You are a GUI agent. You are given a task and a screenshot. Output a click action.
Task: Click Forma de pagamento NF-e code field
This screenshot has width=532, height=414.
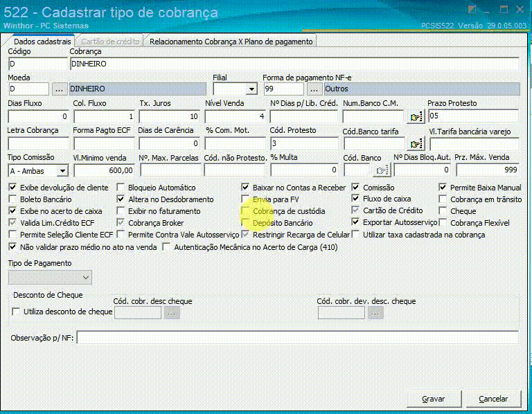pyautogui.click(x=283, y=89)
